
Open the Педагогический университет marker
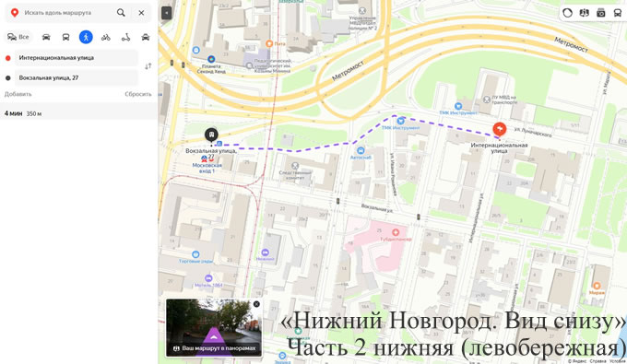[249, 65]
